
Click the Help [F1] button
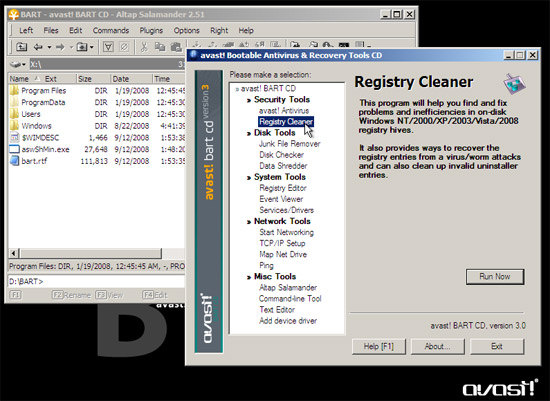coord(378,347)
